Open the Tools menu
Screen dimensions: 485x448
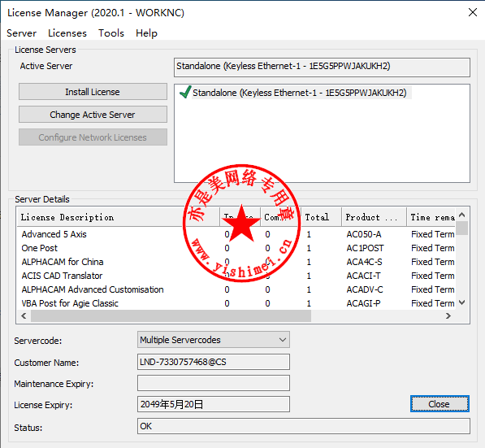click(x=111, y=33)
